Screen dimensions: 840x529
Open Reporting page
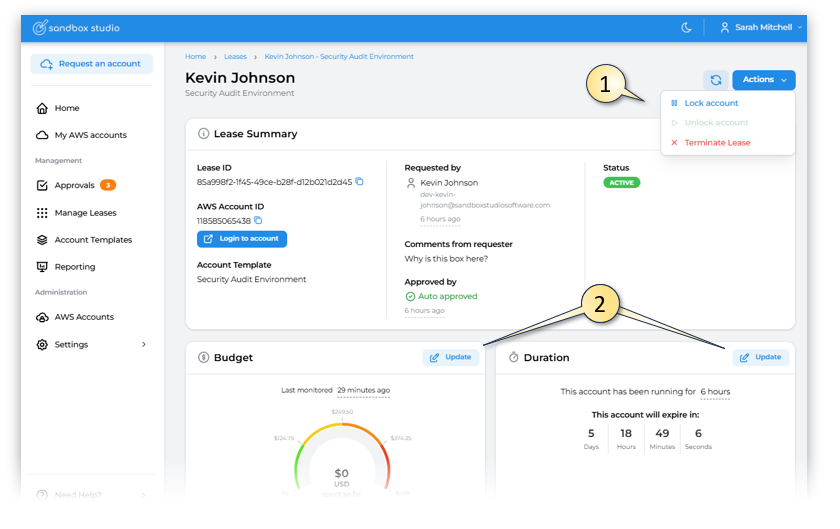click(x=75, y=267)
